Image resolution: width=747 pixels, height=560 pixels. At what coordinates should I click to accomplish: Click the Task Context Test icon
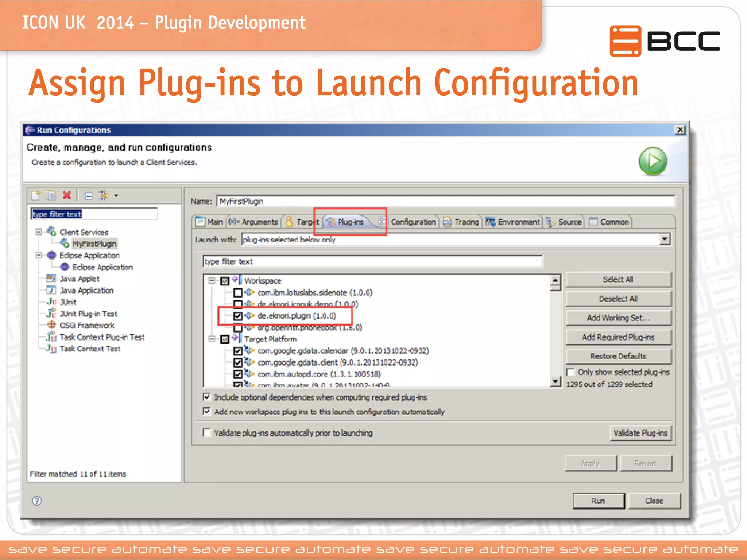pos(51,349)
